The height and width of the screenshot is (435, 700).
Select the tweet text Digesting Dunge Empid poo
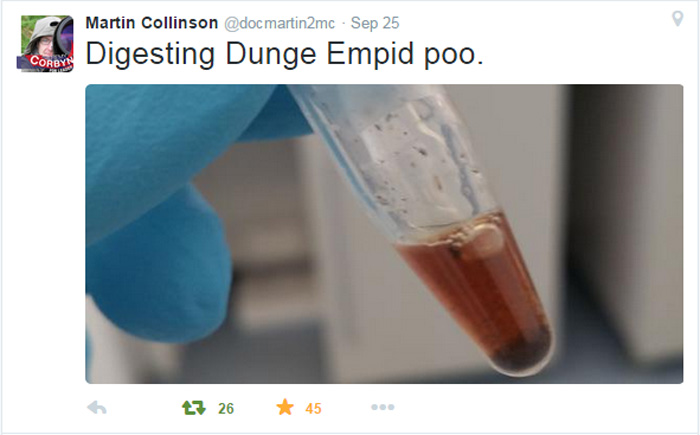284,54
